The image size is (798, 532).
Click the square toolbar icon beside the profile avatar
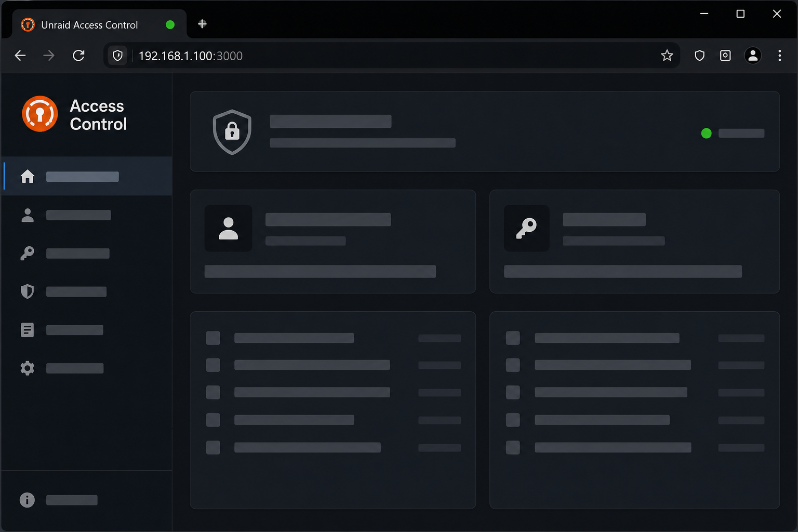point(725,56)
